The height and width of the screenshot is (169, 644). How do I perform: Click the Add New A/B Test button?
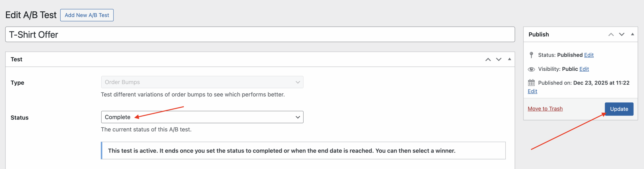tap(87, 15)
